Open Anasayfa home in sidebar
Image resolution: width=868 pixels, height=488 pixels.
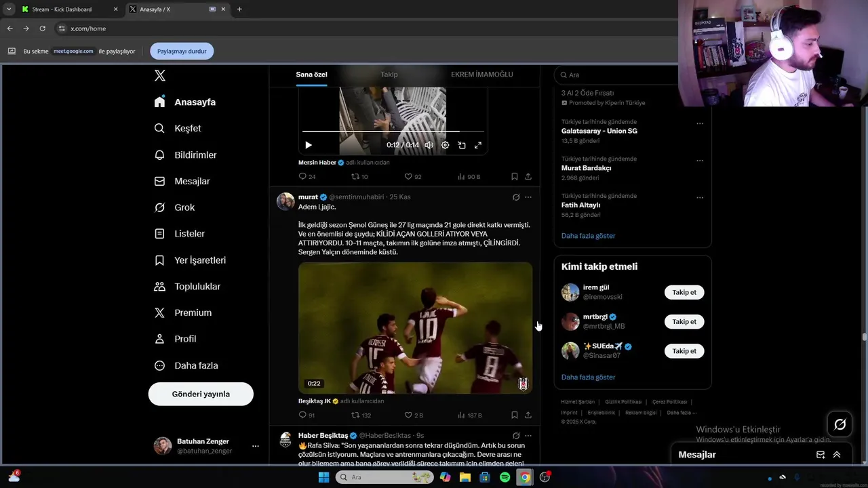[184, 102]
